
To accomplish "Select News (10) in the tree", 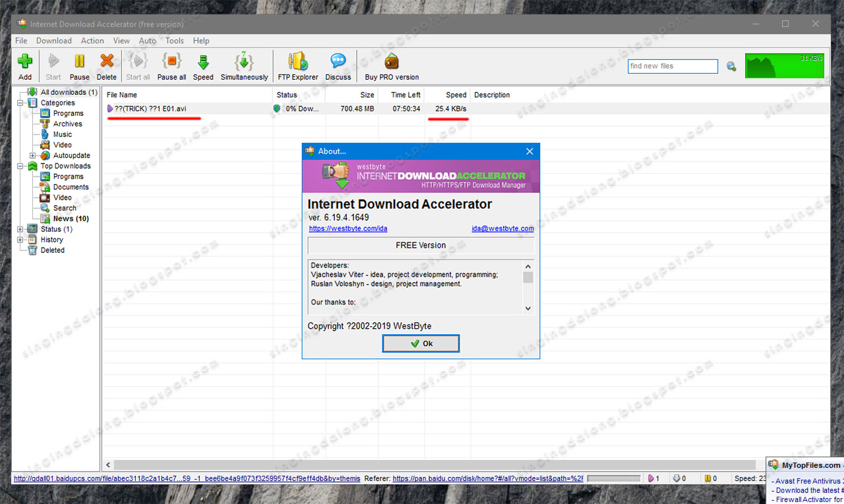I will tap(71, 219).
